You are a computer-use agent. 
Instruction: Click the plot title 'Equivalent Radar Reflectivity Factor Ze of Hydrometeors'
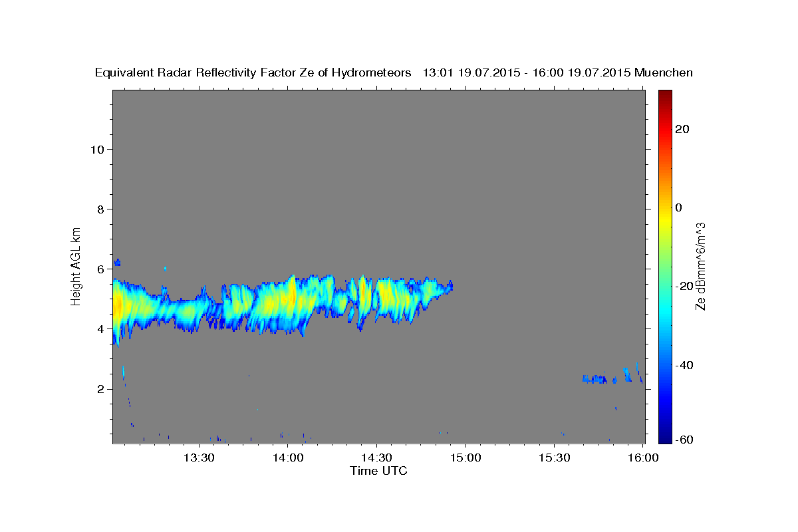point(253,72)
